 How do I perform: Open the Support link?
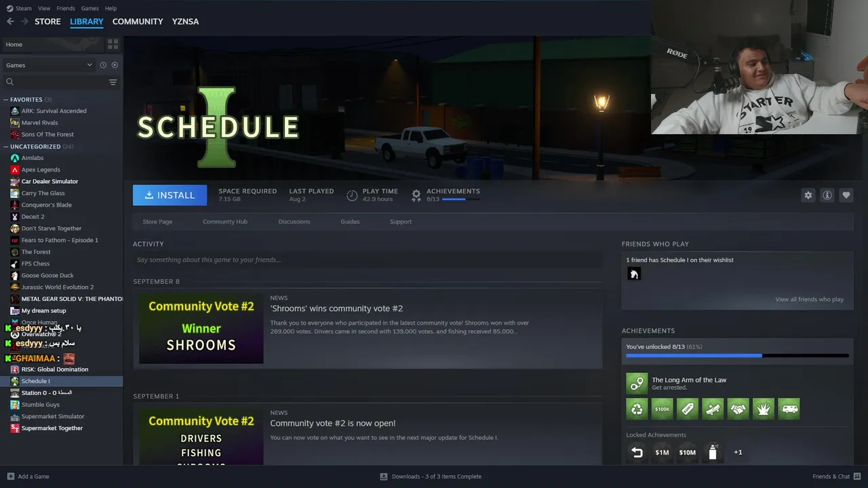click(401, 222)
